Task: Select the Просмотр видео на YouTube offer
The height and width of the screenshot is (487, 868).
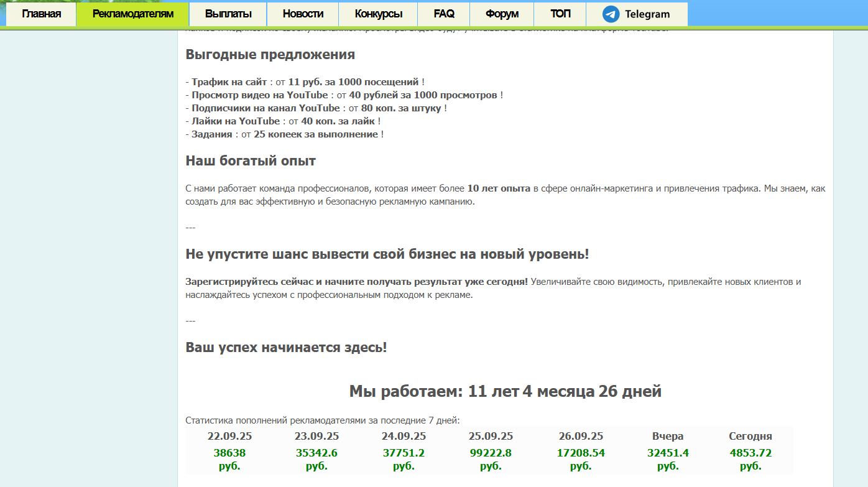Action: [259, 95]
